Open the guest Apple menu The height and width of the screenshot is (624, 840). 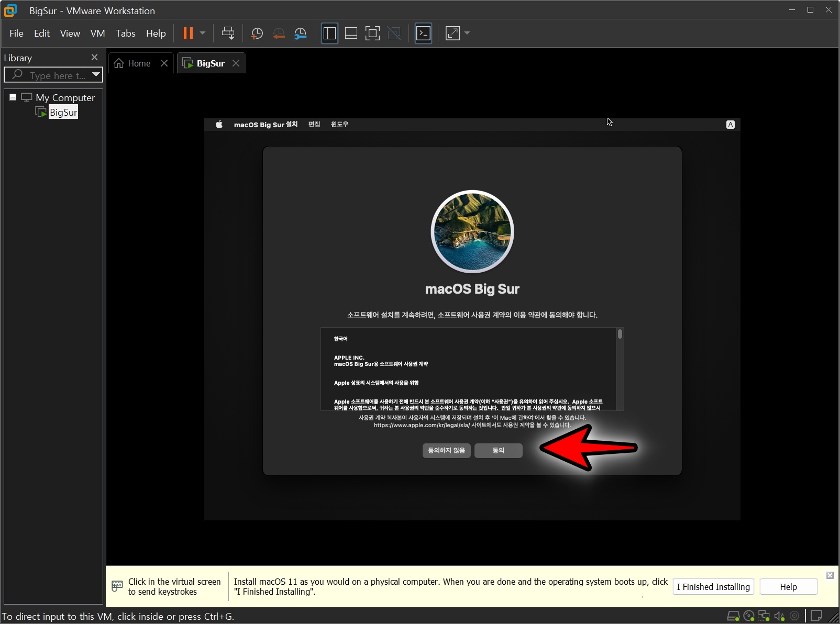coord(219,125)
